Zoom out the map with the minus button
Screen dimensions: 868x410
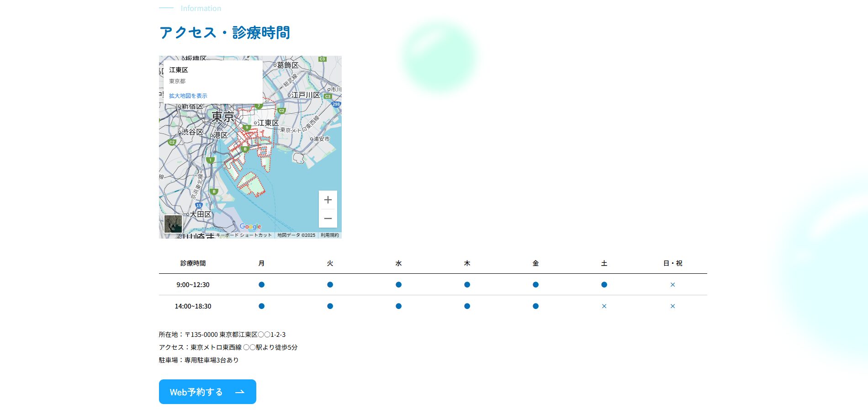coord(328,218)
